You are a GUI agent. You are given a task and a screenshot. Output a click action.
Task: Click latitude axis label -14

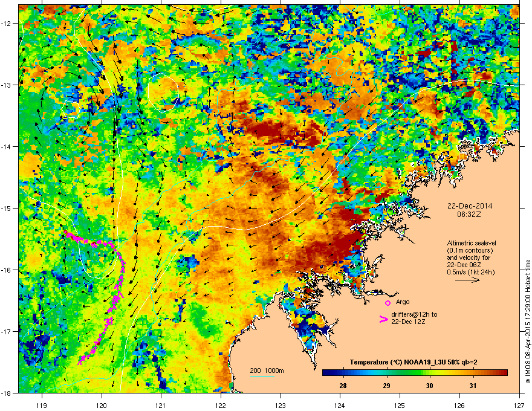pyautogui.click(x=7, y=146)
